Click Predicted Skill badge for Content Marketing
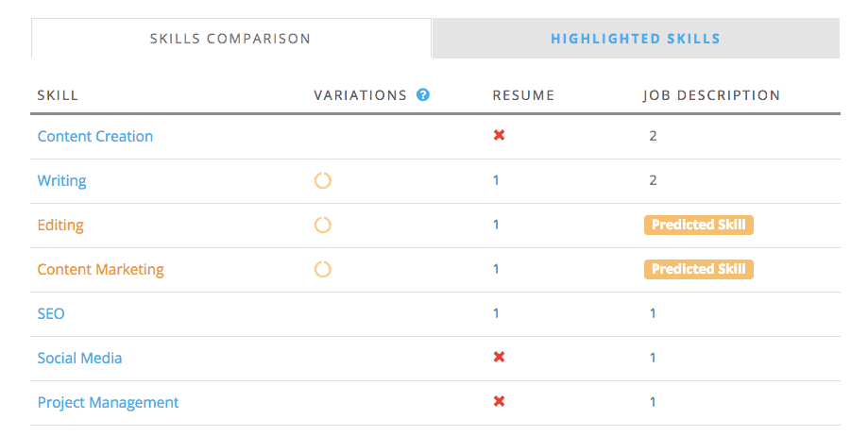 [699, 269]
